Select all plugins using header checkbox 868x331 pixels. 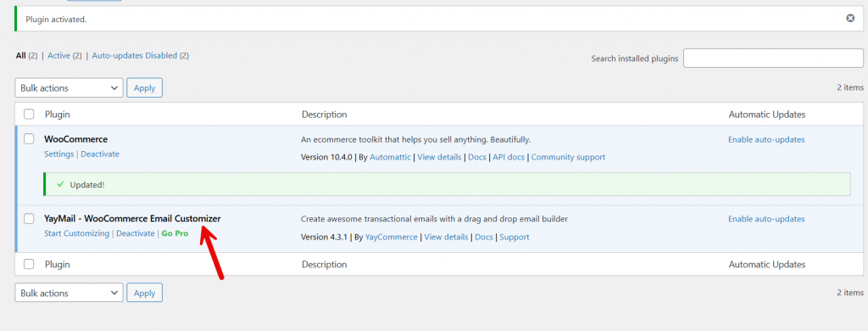[29, 115]
